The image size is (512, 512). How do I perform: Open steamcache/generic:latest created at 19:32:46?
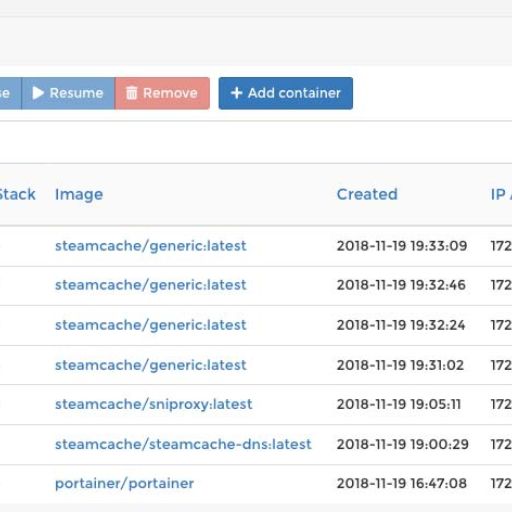151,285
